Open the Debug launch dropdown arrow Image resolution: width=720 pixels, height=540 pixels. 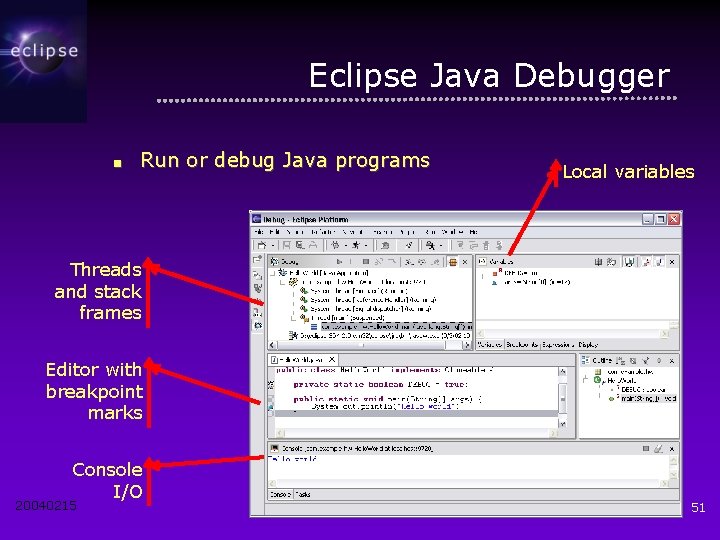point(346,246)
